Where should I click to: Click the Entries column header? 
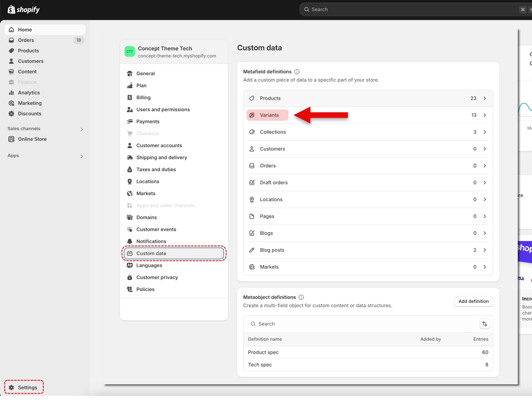(481, 339)
